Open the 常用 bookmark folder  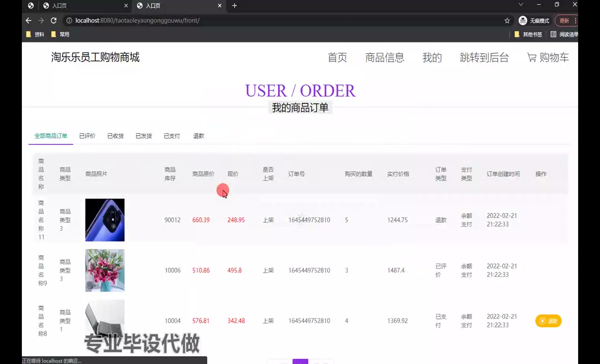click(60, 35)
